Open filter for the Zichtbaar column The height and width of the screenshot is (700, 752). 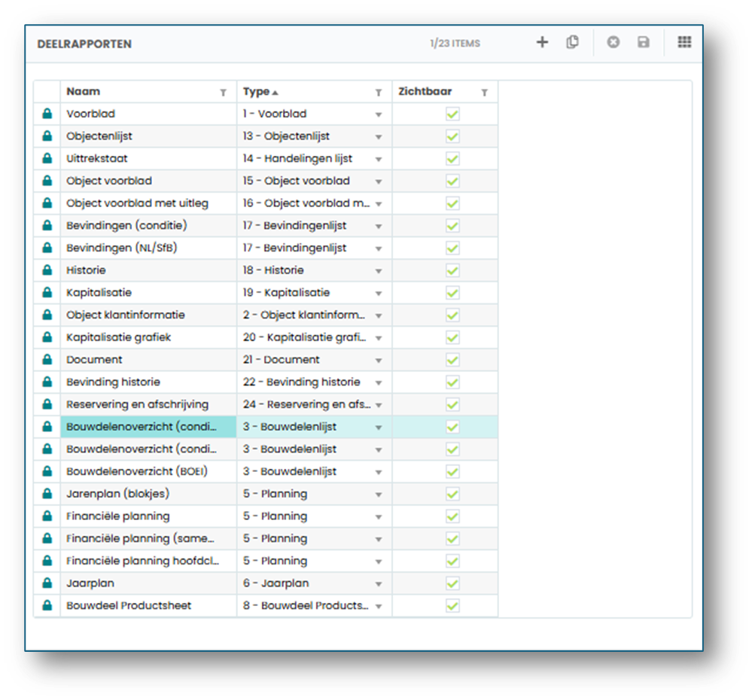(x=484, y=93)
